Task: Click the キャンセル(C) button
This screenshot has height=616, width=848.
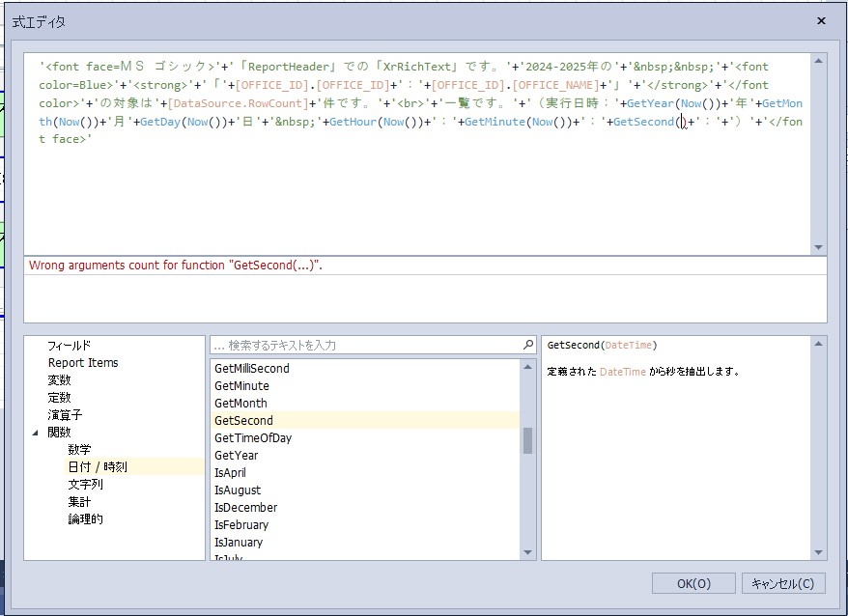Action: click(x=783, y=583)
